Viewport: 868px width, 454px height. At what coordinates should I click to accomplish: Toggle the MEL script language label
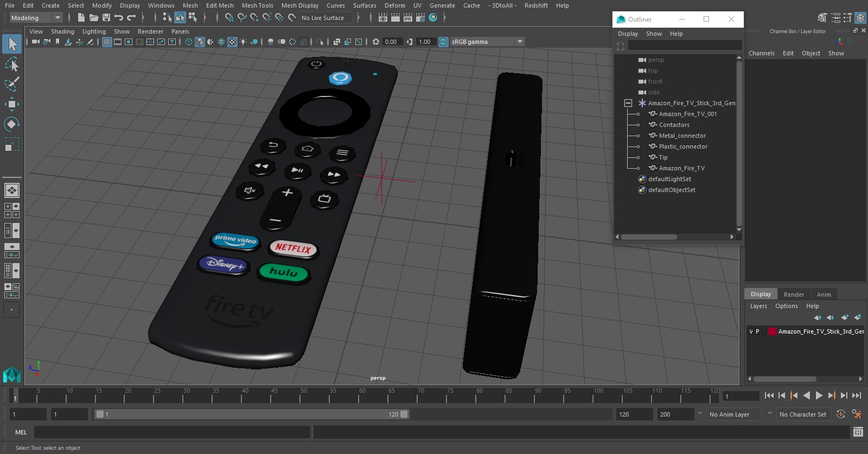[x=21, y=432]
